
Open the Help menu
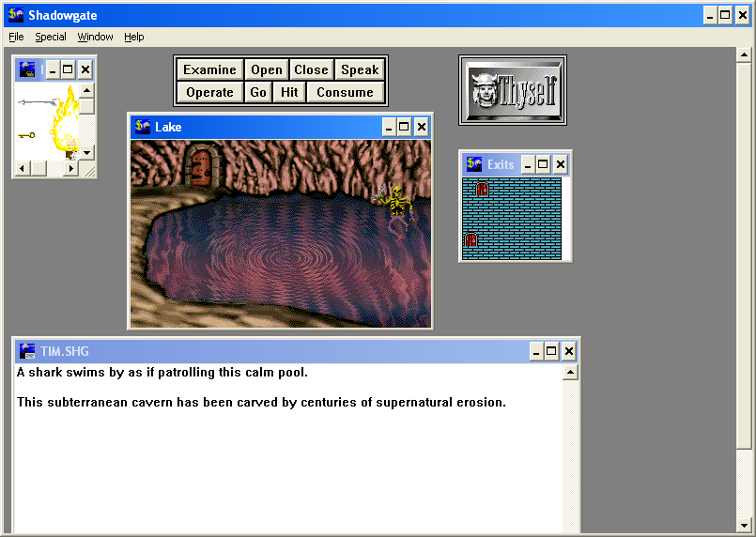[x=134, y=37]
